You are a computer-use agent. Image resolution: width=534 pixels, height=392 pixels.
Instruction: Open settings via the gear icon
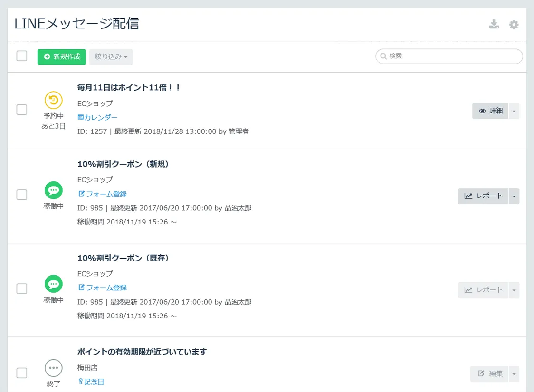[x=514, y=25]
